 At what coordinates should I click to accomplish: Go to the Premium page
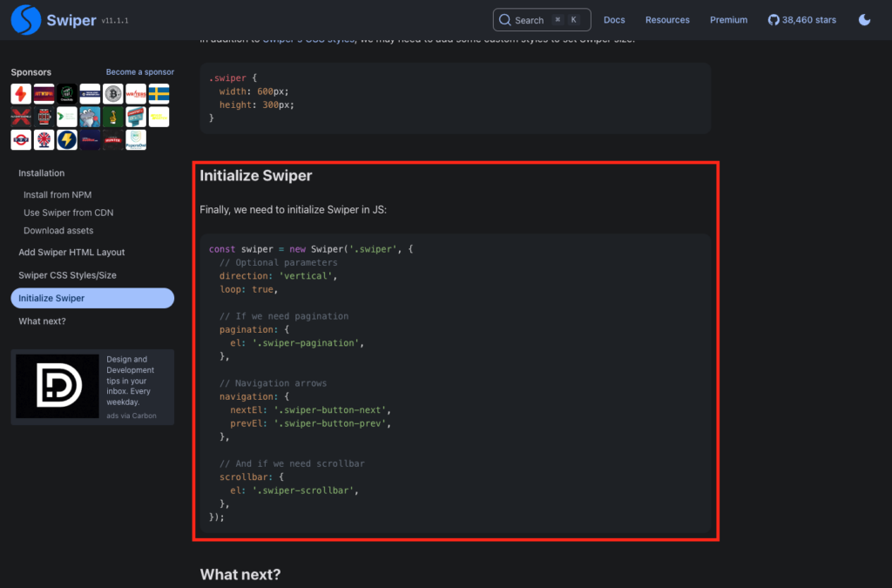point(728,20)
